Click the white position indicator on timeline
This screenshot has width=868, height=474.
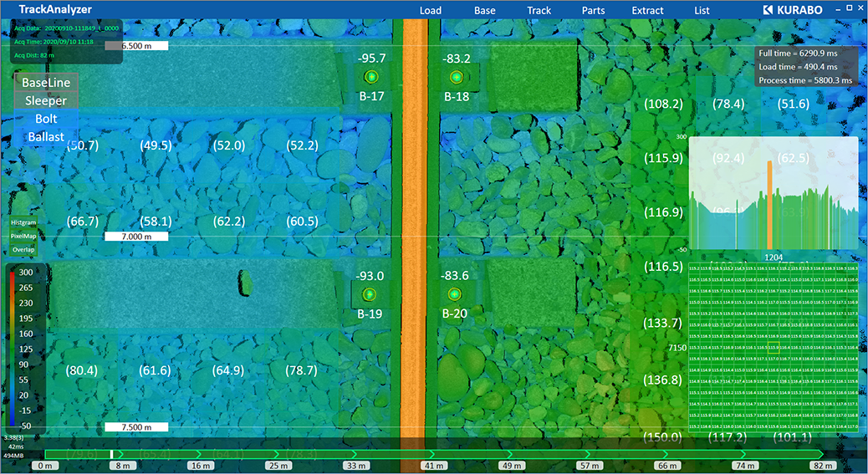[x=112, y=454]
